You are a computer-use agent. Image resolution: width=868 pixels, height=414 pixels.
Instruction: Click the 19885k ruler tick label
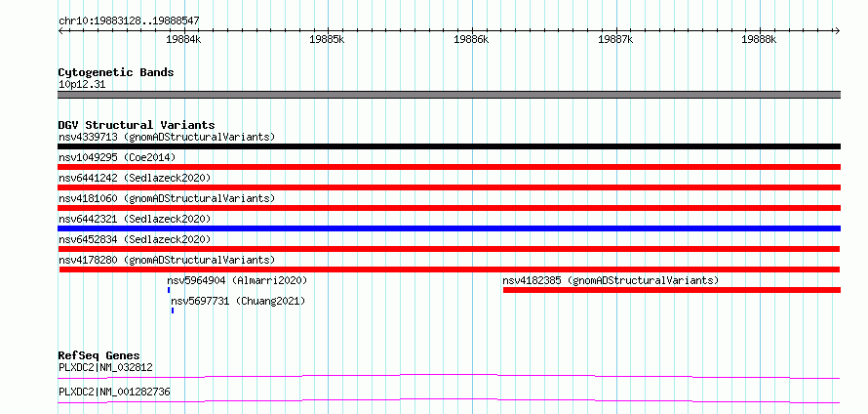327,39
